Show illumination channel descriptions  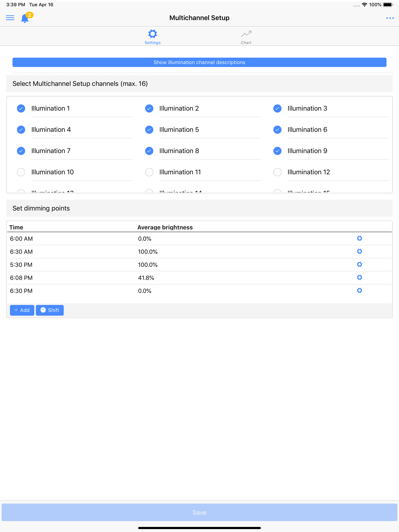tap(199, 62)
